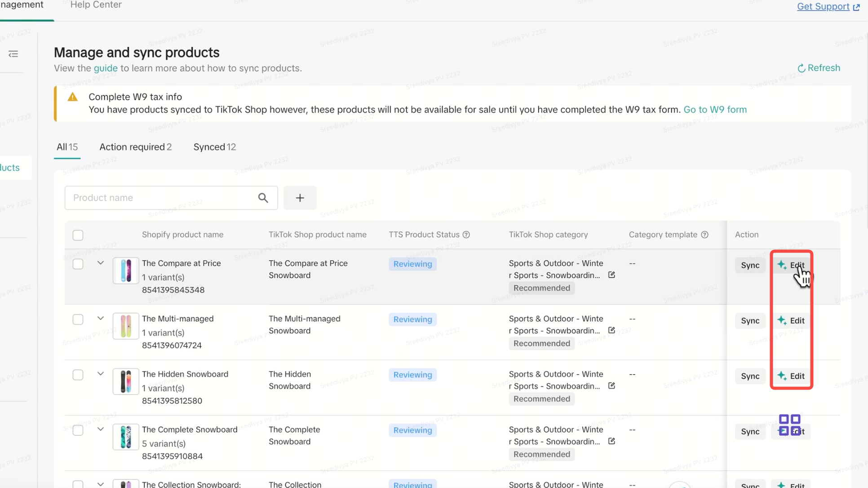
Task: Edit category icon for Compare at Price
Action: click(x=611, y=275)
